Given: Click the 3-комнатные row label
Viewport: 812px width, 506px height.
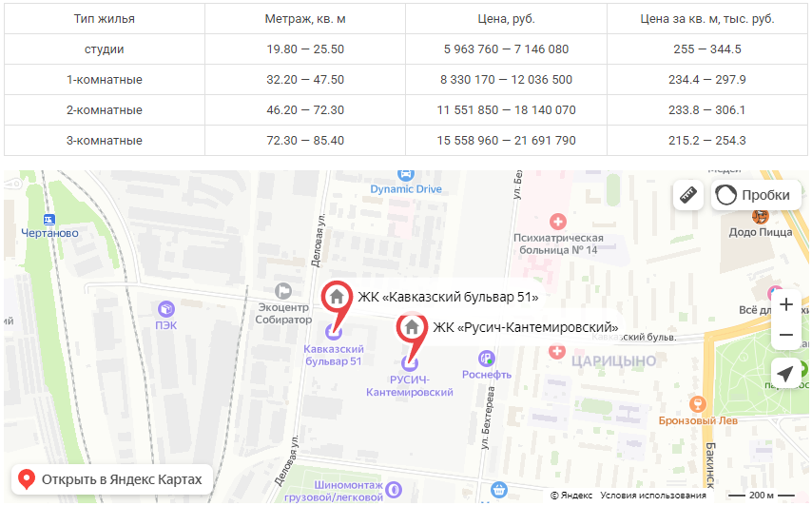Looking at the screenshot, I should click(104, 141).
